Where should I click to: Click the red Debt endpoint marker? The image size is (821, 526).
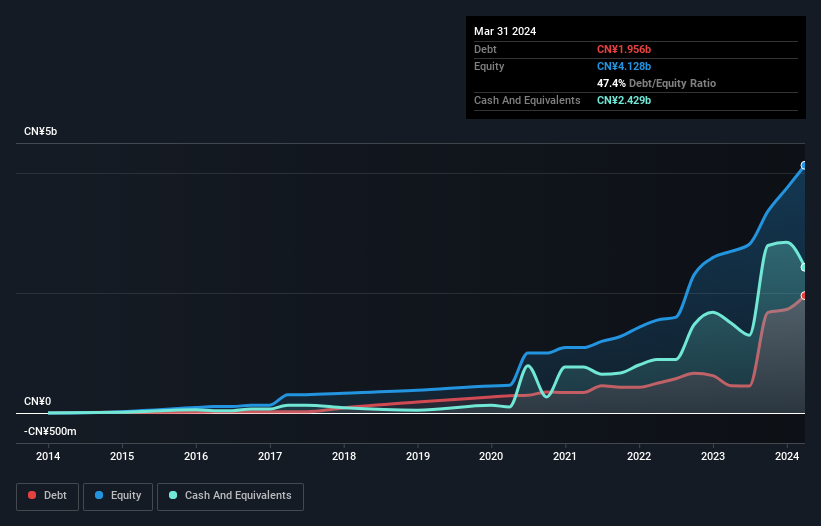804,296
